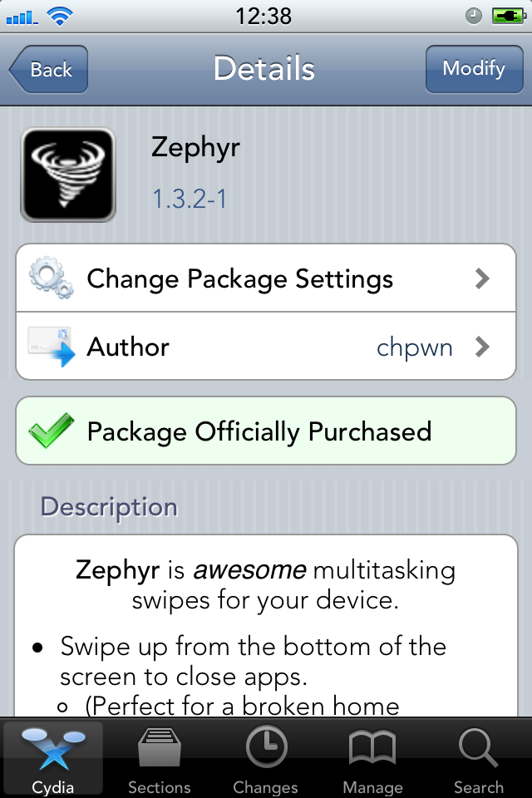Viewport: 532px width, 798px height.
Task: Open the Cydia home tab
Action: click(53, 759)
